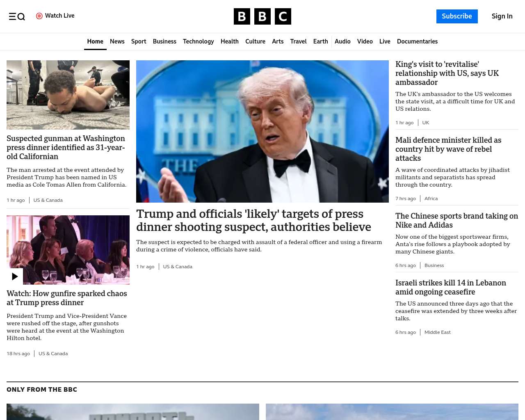Image resolution: width=525 pixels, height=420 pixels.
Task: Open the Audio navigation item
Action: coord(342,41)
